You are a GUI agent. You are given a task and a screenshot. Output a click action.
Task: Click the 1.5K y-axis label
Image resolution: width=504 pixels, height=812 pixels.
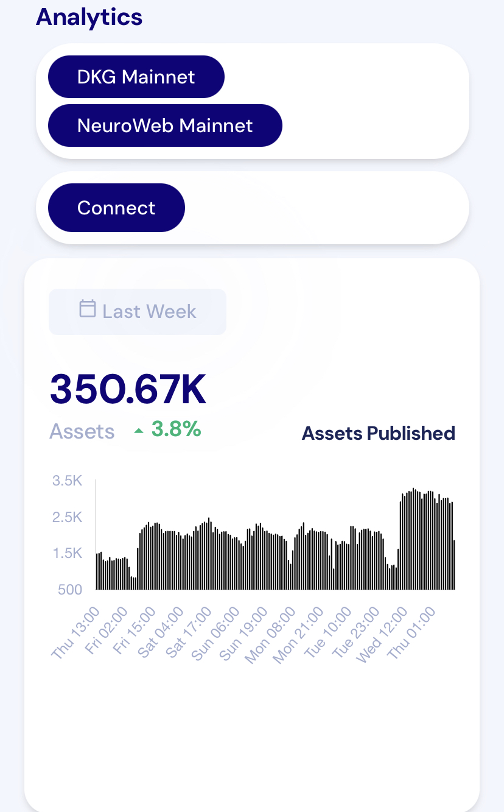point(67,554)
